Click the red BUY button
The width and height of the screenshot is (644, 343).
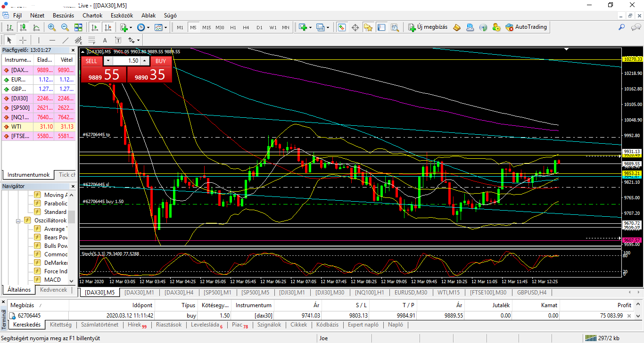coord(161,61)
